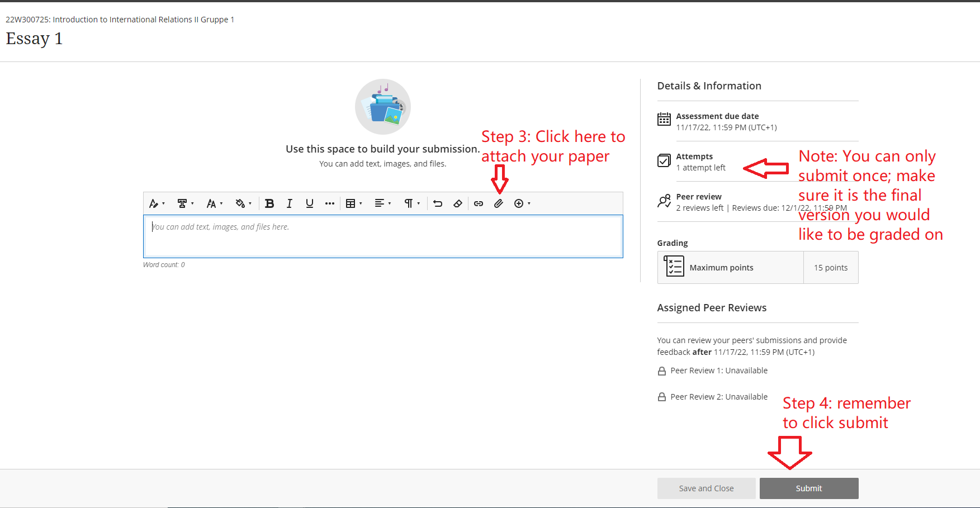
Task: Click the Details & Information heading
Action: tap(709, 86)
